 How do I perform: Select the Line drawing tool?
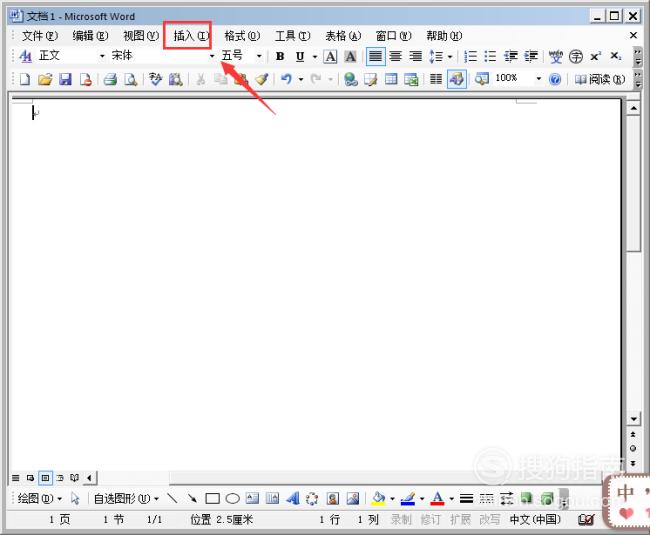(x=172, y=498)
